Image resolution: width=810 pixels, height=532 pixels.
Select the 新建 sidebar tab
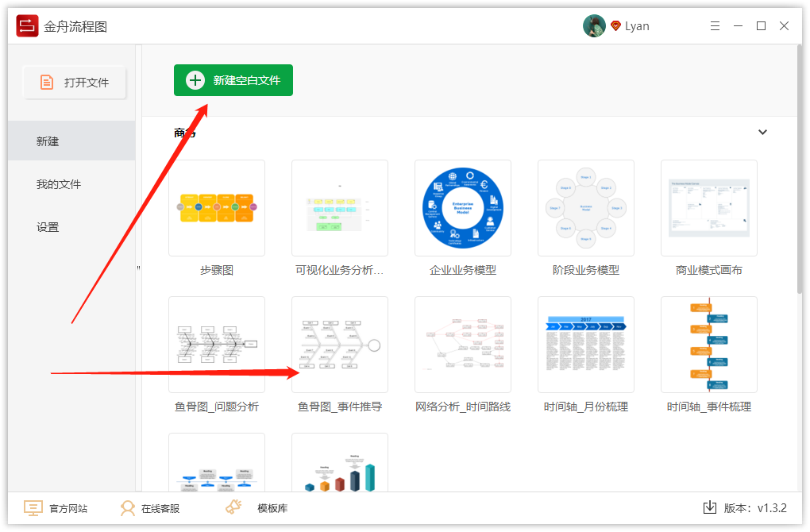[x=71, y=141]
